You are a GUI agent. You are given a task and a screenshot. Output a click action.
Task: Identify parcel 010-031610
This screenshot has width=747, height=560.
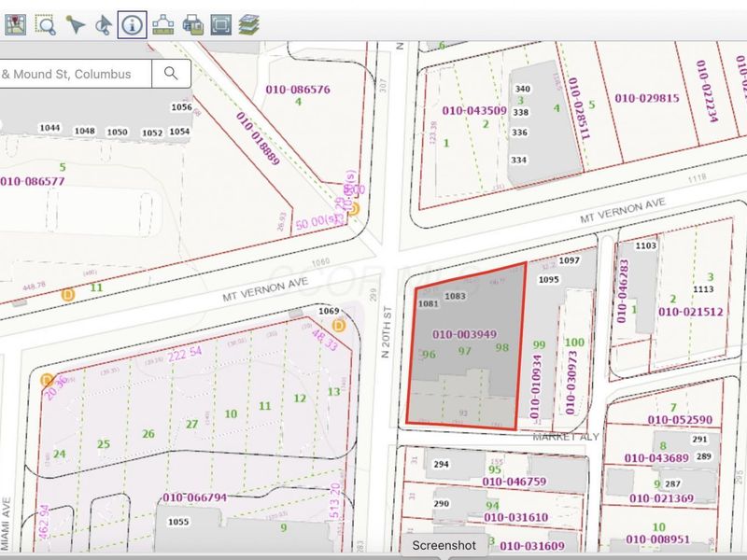(516, 517)
